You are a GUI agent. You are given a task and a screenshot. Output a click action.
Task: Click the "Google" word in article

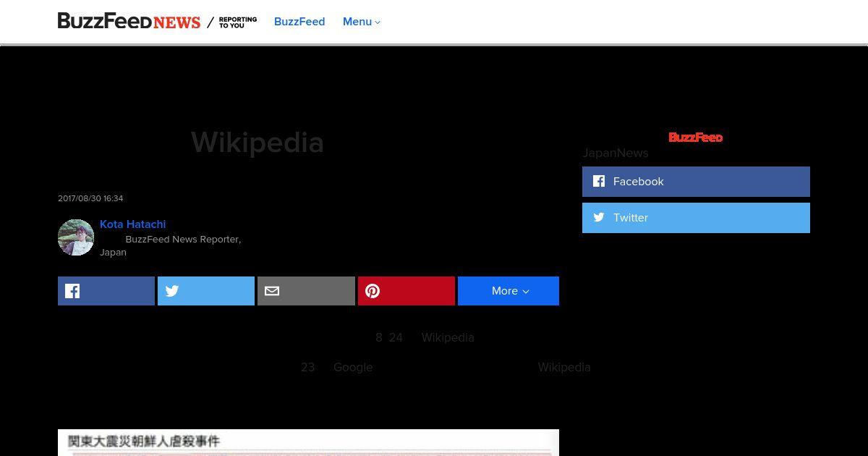tap(353, 368)
